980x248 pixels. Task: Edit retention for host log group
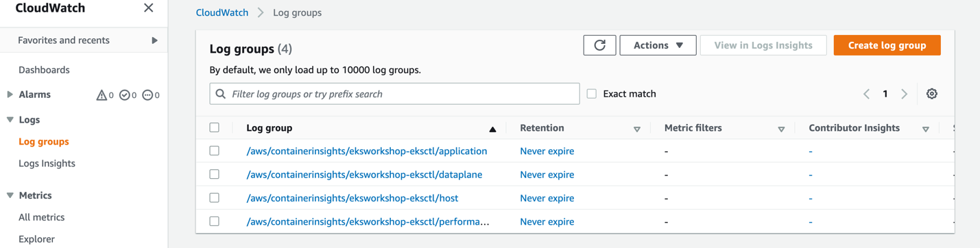coord(547,198)
